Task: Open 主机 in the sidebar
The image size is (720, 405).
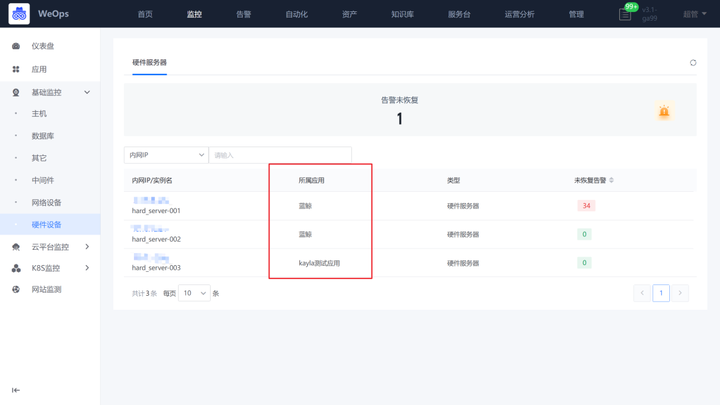Action: pos(39,113)
